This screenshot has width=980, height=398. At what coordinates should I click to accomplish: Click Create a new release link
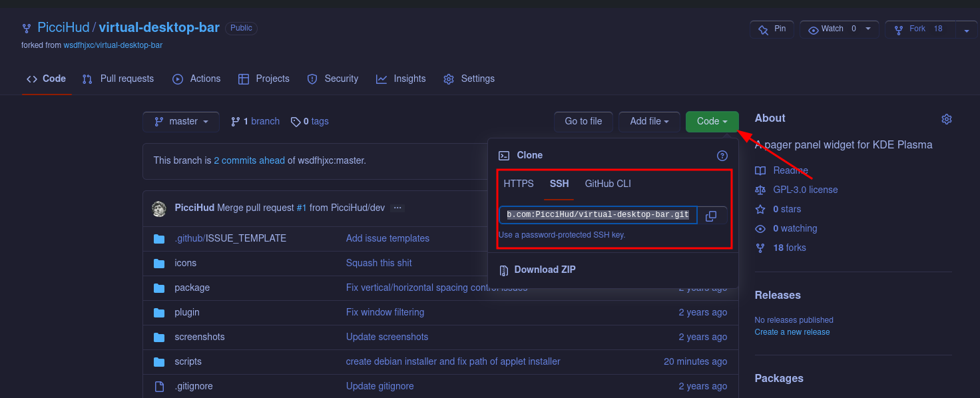(x=792, y=332)
